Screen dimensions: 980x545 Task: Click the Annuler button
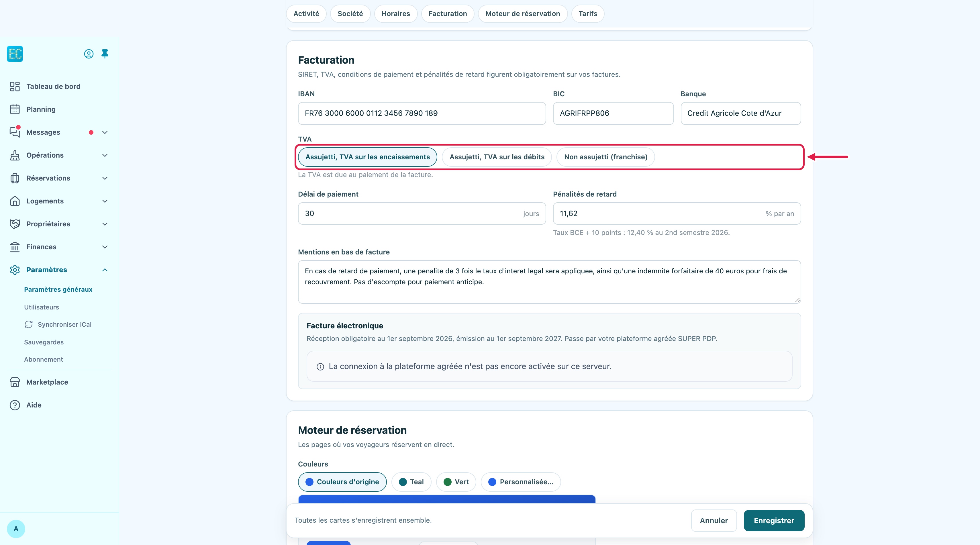pos(714,520)
